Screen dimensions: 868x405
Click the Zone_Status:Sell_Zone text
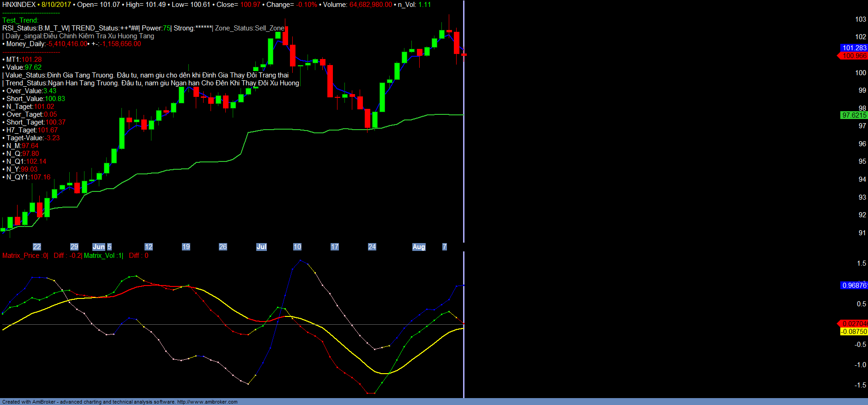coord(250,28)
